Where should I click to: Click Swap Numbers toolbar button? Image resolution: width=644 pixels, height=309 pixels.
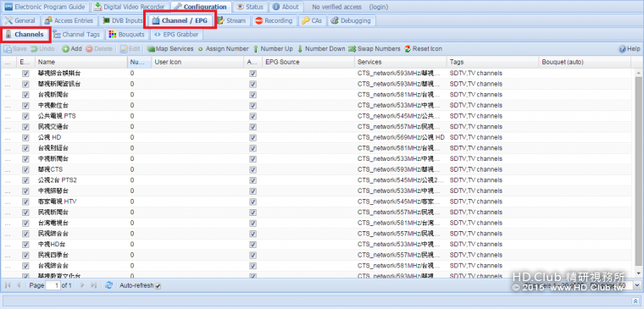[375, 49]
